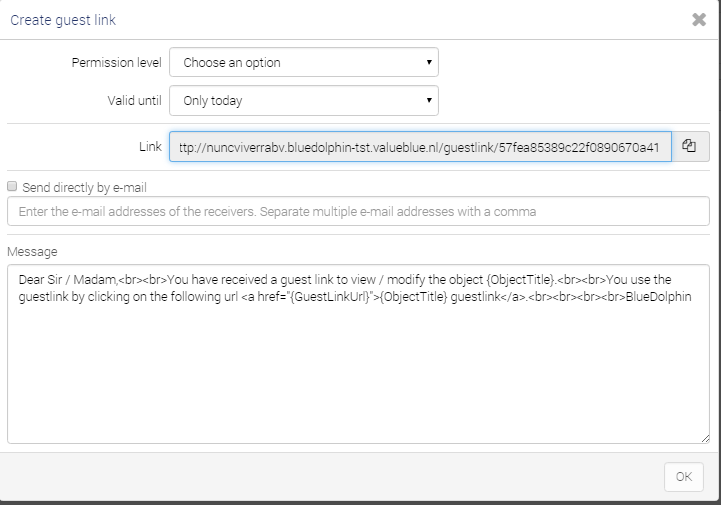Enable Send directly by e-mail checkbox

pos(12,186)
